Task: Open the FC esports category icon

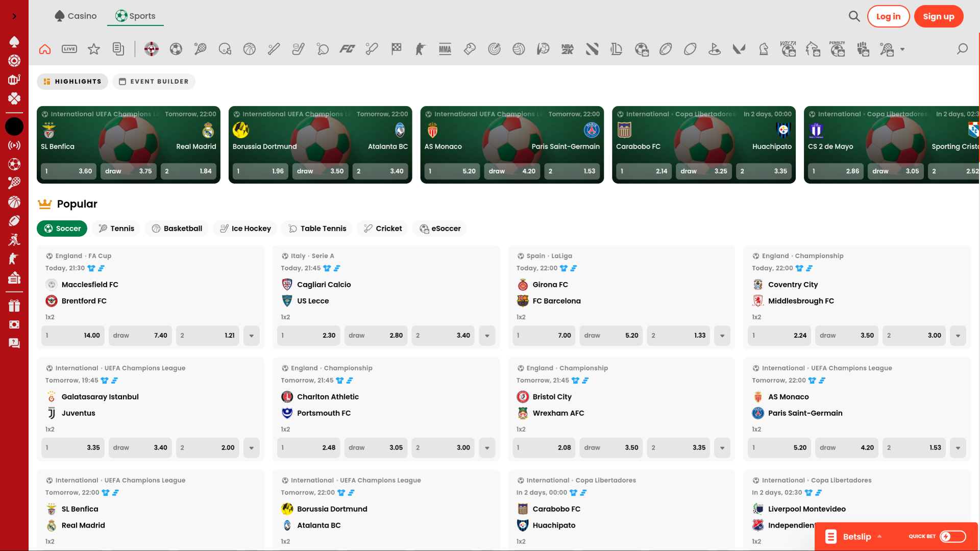Action: click(x=348, y=49)
